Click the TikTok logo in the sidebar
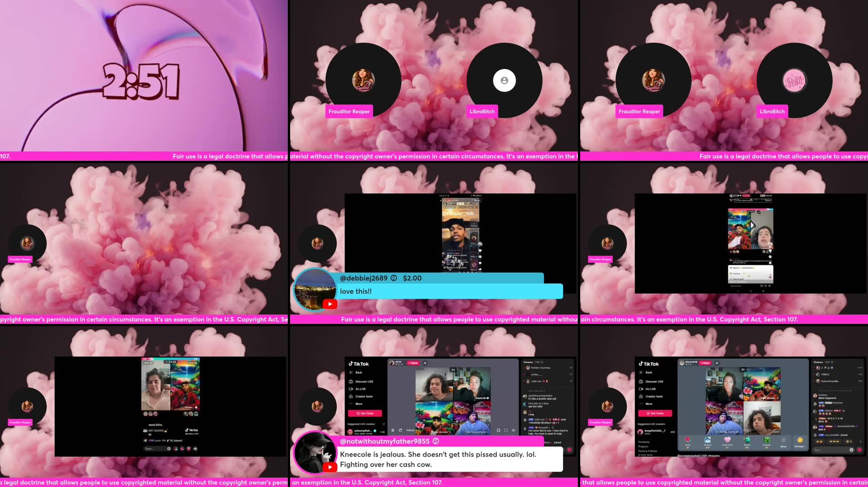The width and height of the screenshot is (868, 487). point(649,364)
